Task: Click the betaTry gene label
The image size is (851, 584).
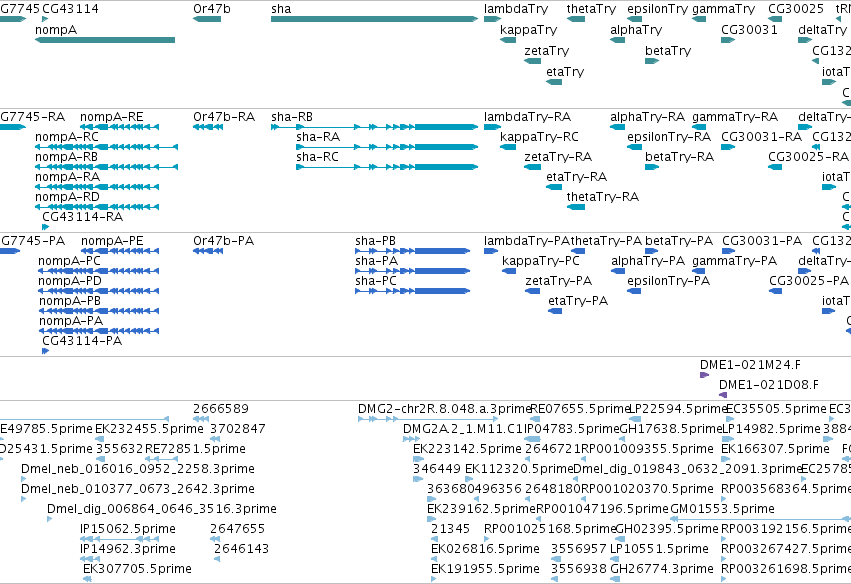Action: coord(668,50)
